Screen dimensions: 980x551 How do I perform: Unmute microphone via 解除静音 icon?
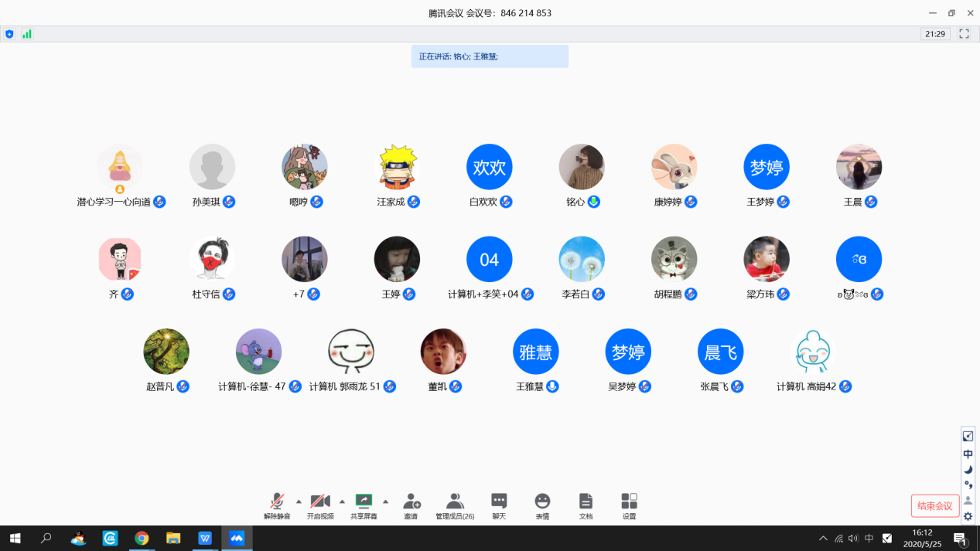(277, 502)
